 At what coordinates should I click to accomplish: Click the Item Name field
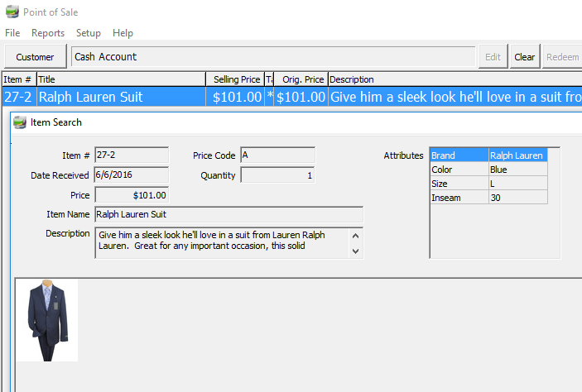coord(229,214)
